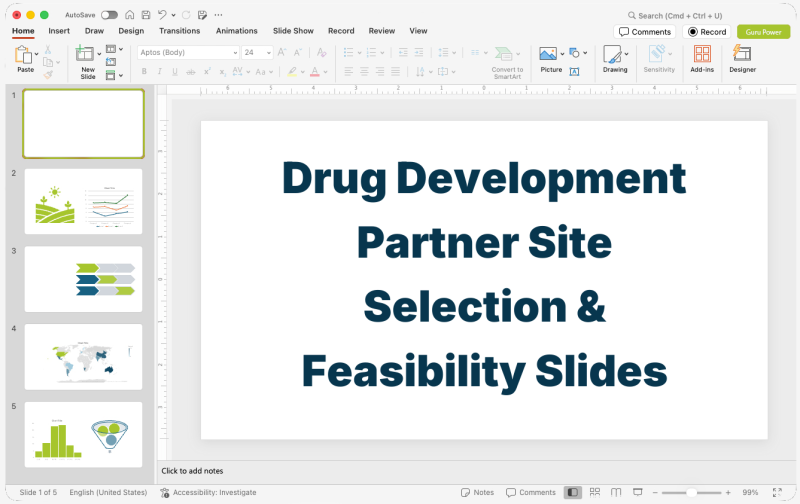This screenshot has height=504, width=800.
Task: Click Decrease Font Size icon
Action: point(297,52)
